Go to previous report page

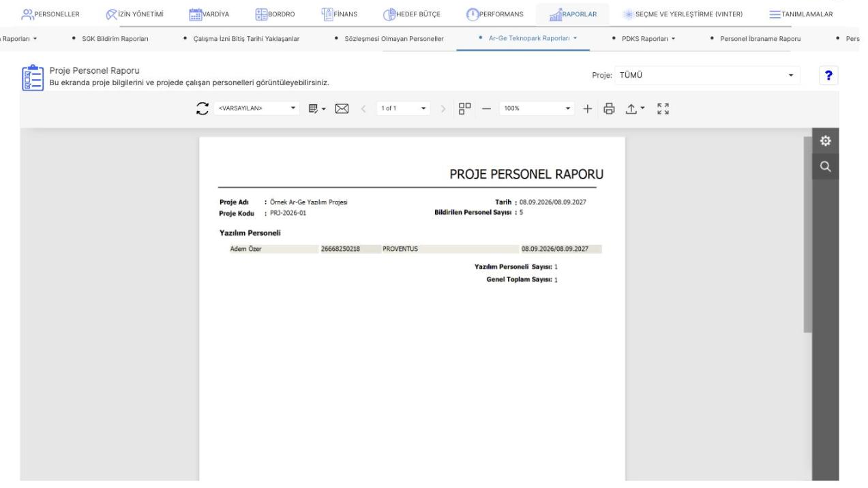pos(364,108)
